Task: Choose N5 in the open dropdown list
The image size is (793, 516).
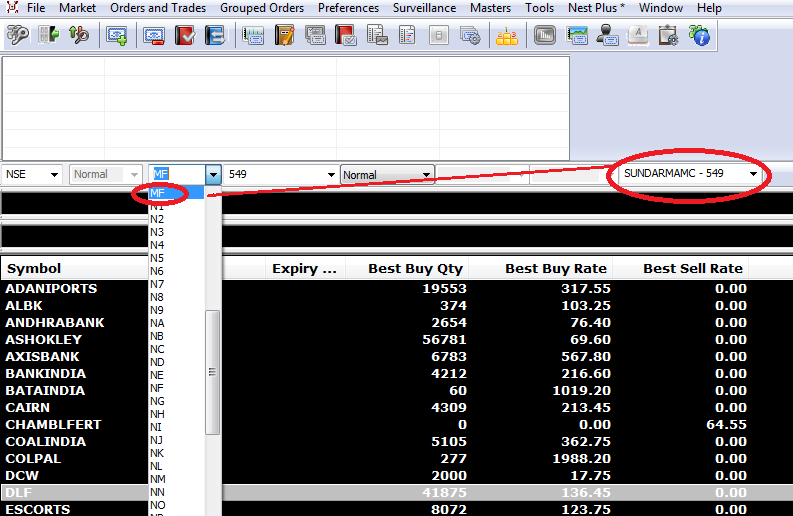Action: click(157, 258)
